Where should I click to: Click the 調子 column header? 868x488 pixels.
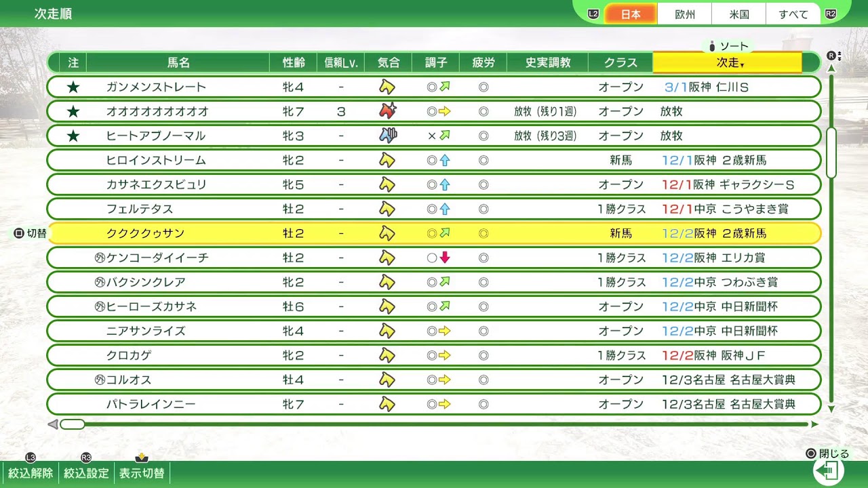click(436, 62)
